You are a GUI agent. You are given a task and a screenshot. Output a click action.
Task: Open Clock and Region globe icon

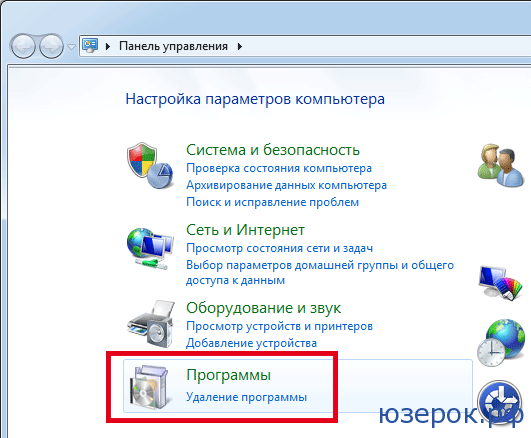tap(501, 342)
